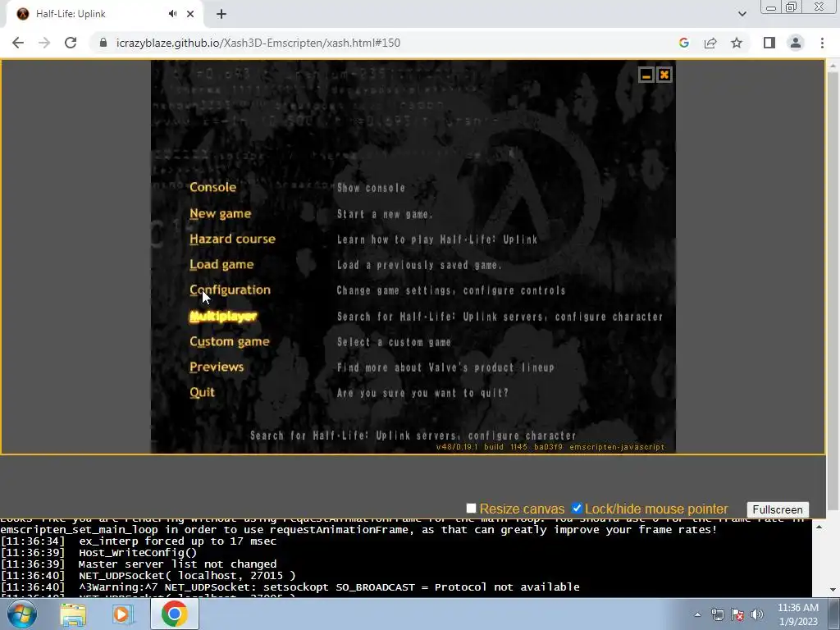Minimize the game with the in-game icon

[646, 75]
